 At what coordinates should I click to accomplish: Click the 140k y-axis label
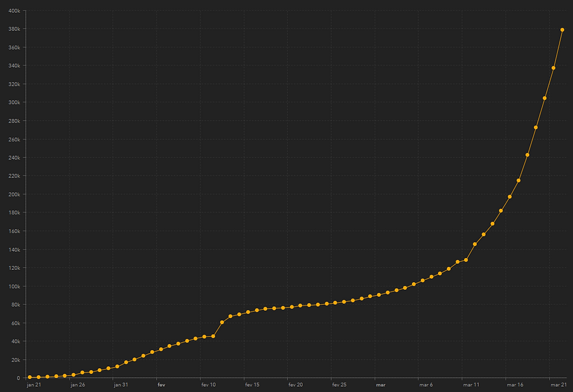coord(14,249)
